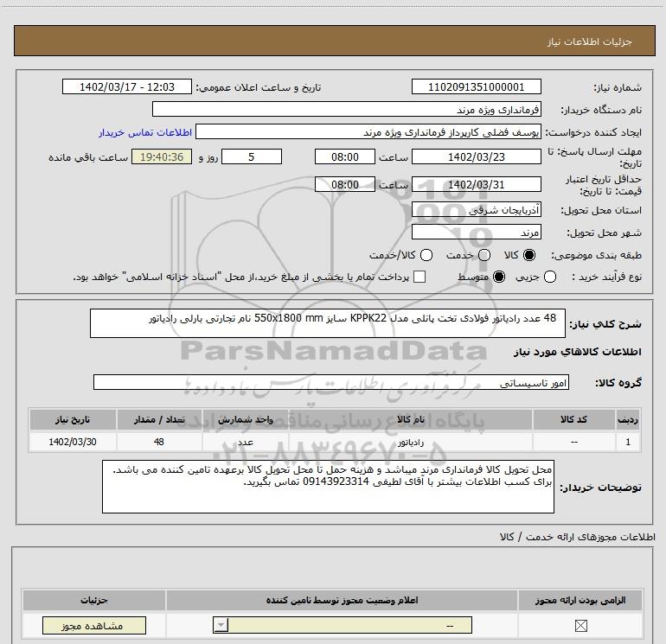Select the جزیی purchase type radio
The image size is (666, 644).
550,277
